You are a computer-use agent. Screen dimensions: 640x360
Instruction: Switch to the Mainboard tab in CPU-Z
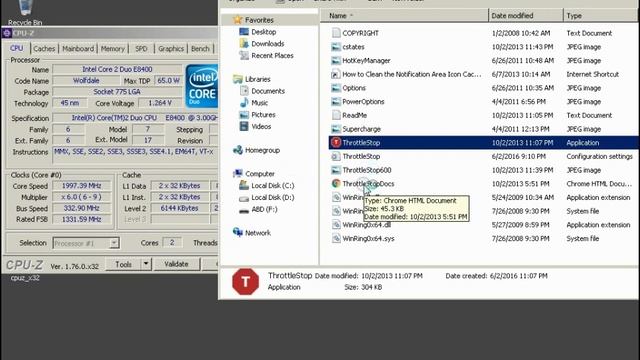tap(78, 49)
